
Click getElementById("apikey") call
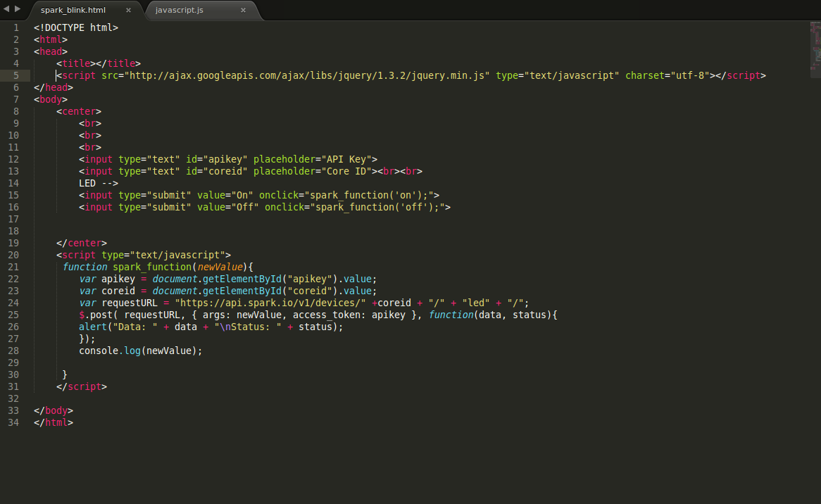(270, 279)
